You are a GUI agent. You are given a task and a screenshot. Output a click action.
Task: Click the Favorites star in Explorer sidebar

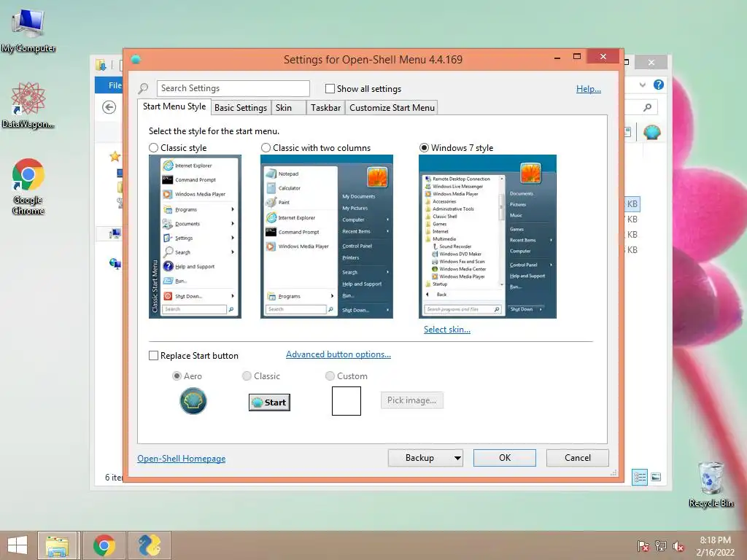[x=115, y=156]
